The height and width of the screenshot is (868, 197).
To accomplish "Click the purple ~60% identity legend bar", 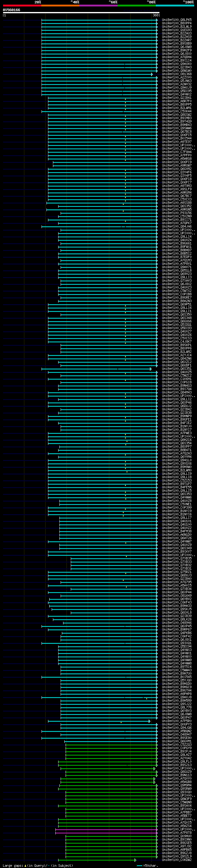I will pos(98,6).
